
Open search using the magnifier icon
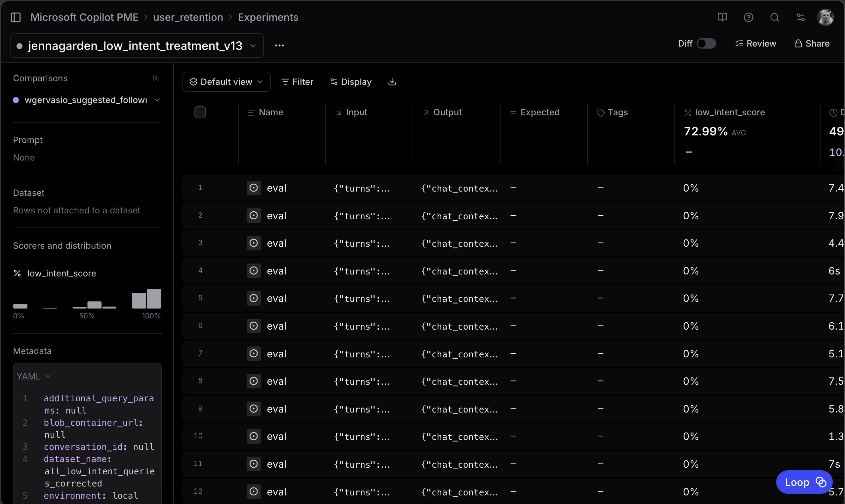(775, 17)
